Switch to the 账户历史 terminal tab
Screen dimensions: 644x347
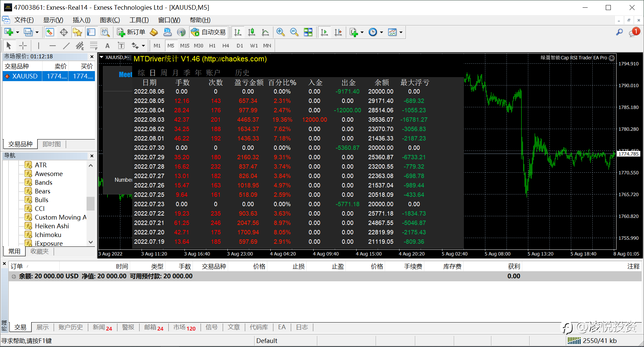tap(70, 327)
